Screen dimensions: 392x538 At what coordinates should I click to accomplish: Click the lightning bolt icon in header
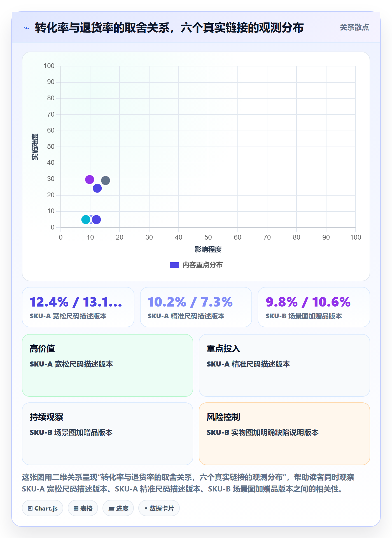27,28
